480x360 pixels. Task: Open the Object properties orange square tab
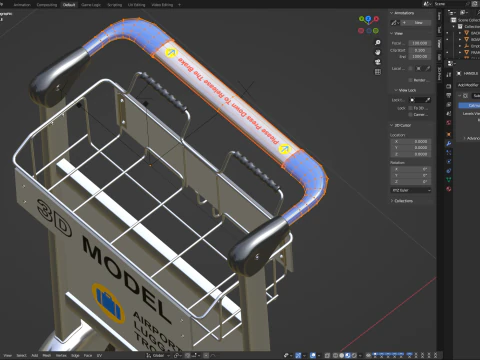tap(449, 134)
